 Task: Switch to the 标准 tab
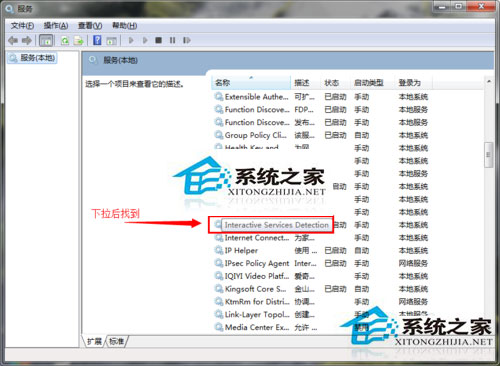(116, 341)
